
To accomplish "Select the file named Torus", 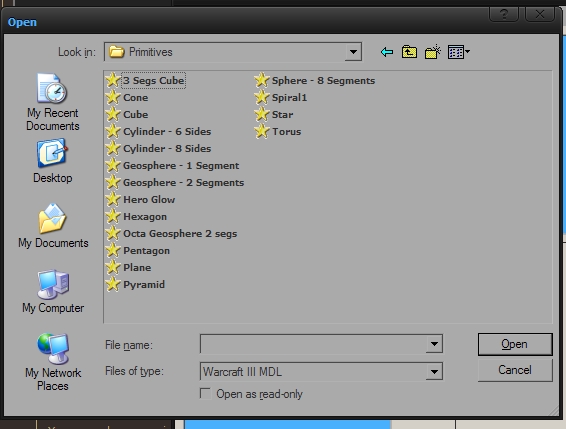I will coord(287,131).
